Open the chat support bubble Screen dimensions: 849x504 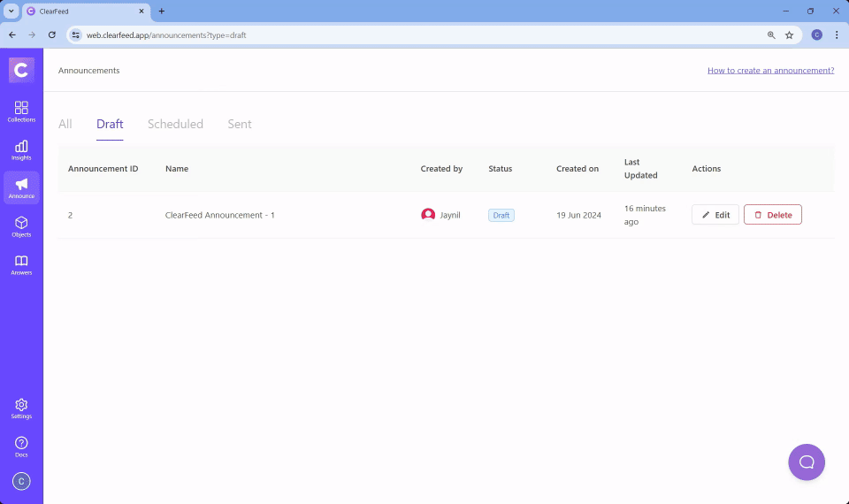(806, 462)
